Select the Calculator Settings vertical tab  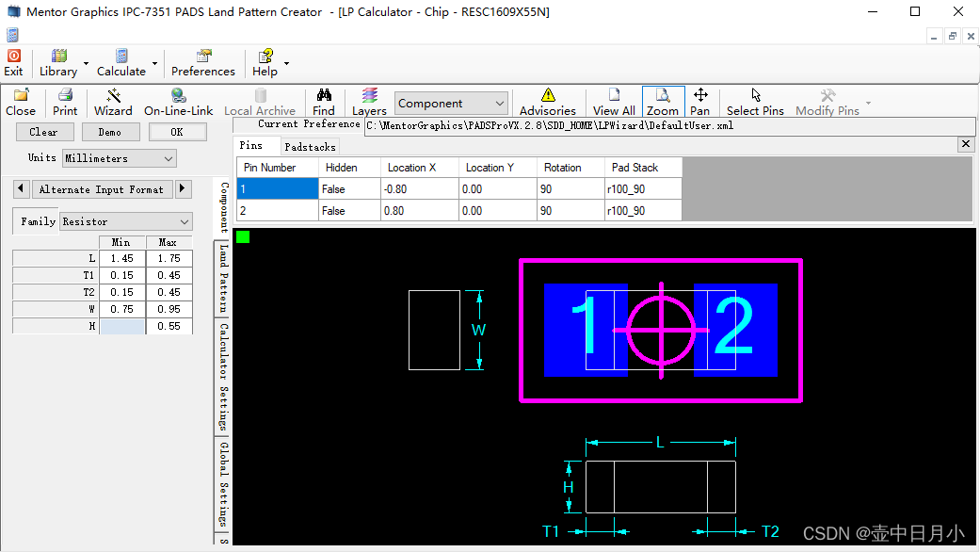222,377
